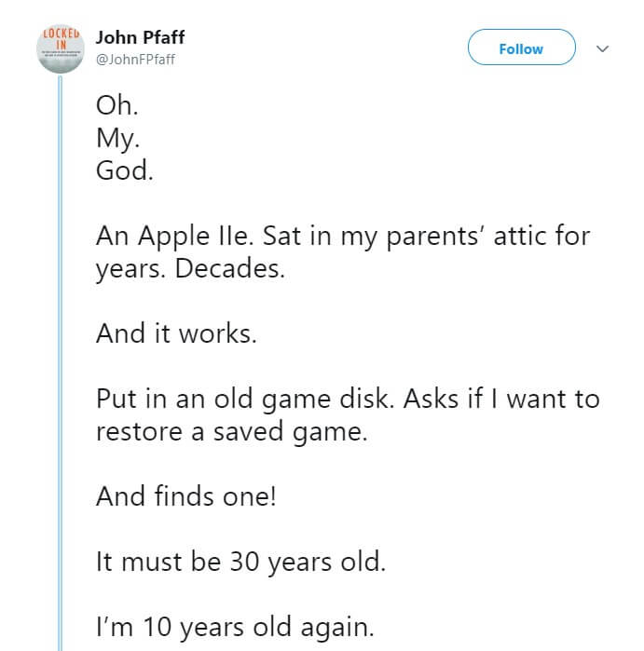Click the "Asks if I want to" text
The height and width of the screenshot is (651, 644).
503,399
